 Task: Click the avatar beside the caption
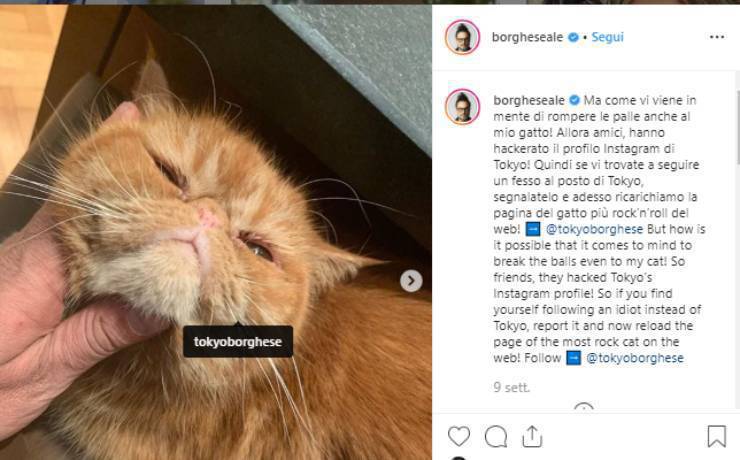[462, 106]
